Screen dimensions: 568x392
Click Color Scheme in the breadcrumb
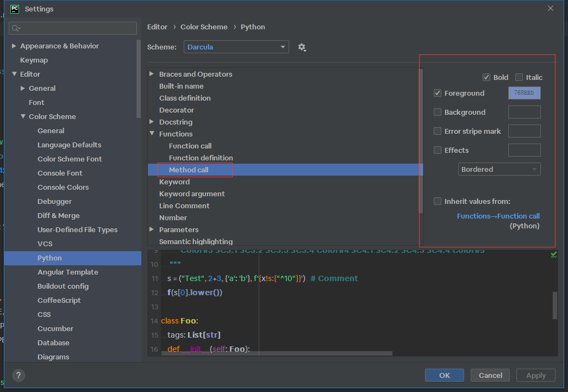pyautogui.click(x=204, y=27)
